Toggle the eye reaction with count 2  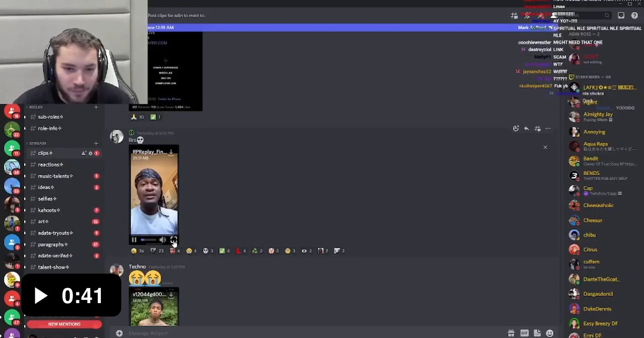(x=306, y=251)
